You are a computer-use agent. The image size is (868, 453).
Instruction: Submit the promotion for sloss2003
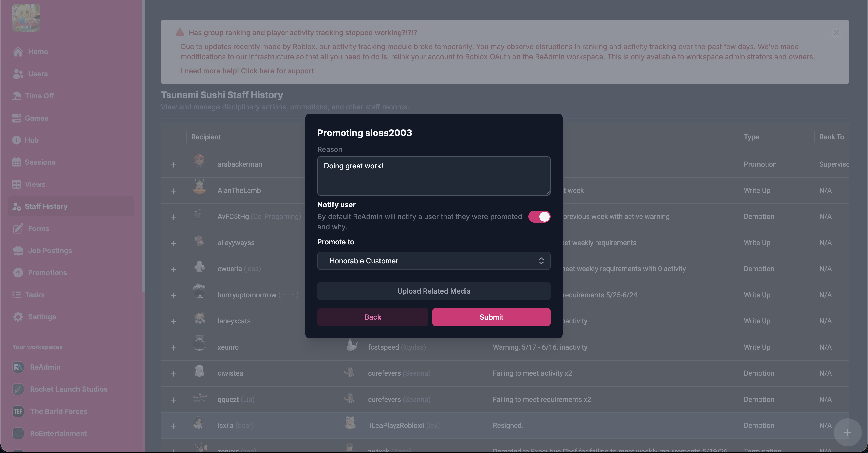pyautogui.click(x=491, y=317)
